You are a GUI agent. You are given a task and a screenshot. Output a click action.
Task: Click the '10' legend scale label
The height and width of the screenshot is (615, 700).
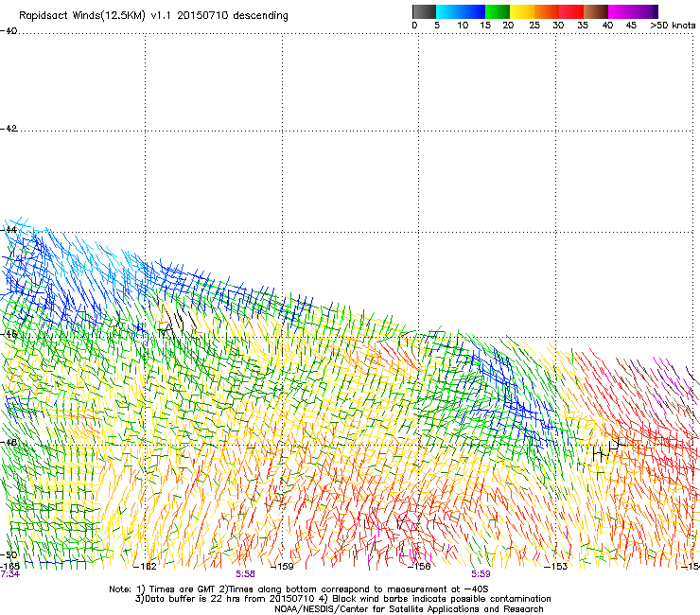coord(463,26)
